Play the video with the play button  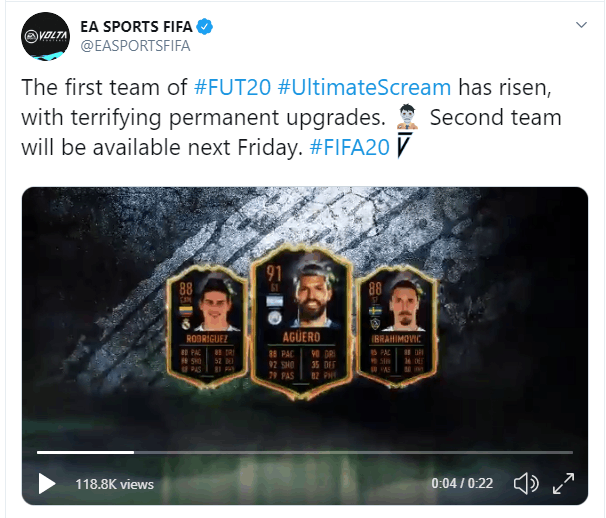pyautogui.click(x=46, y=484)
